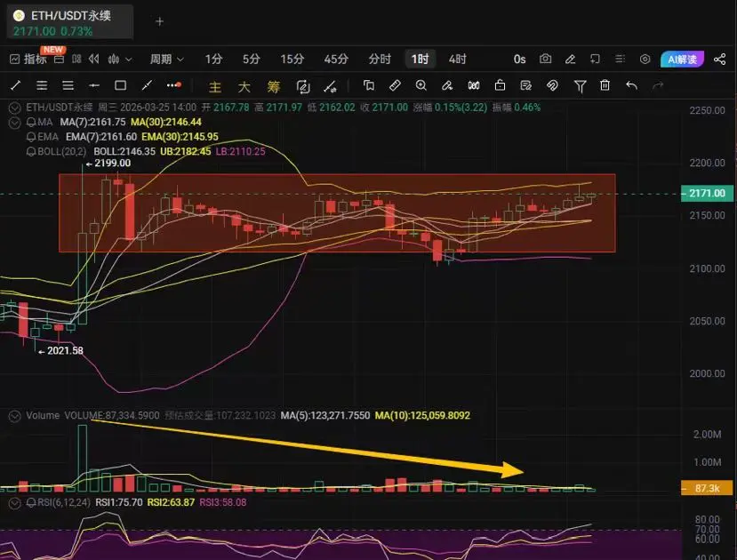The image size is (737, 560).
Task: Click the share icon
Action: 719,59
